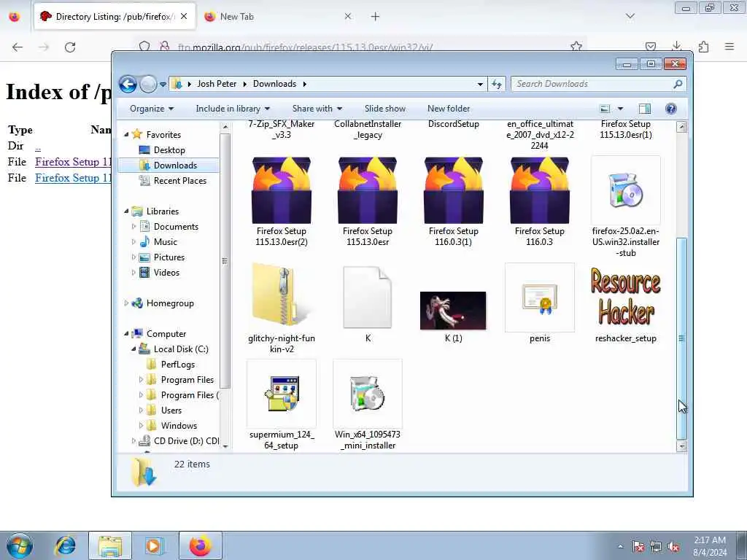Open the view options dropdown arrow

(x=620, y=109)
